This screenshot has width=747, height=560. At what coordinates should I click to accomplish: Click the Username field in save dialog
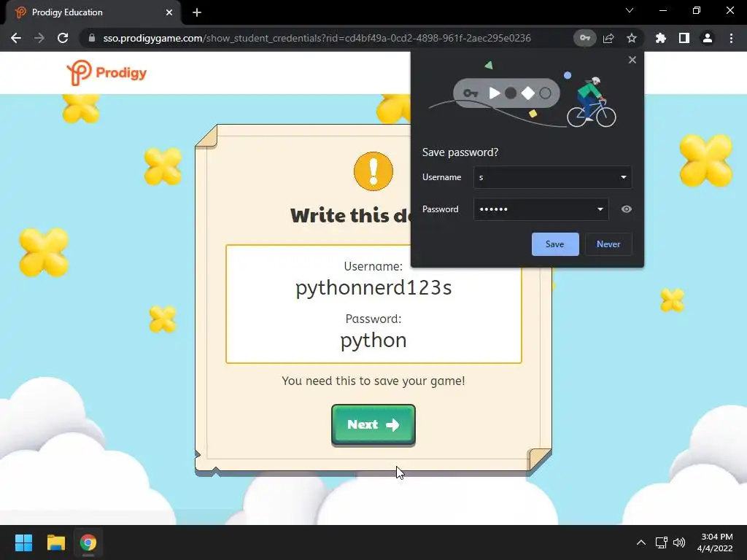point(553,177)
